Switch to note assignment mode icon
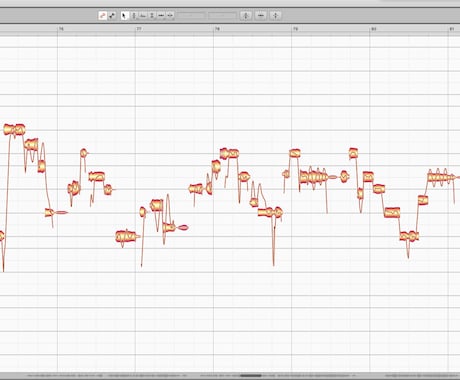460x380 pixels. 112,15
